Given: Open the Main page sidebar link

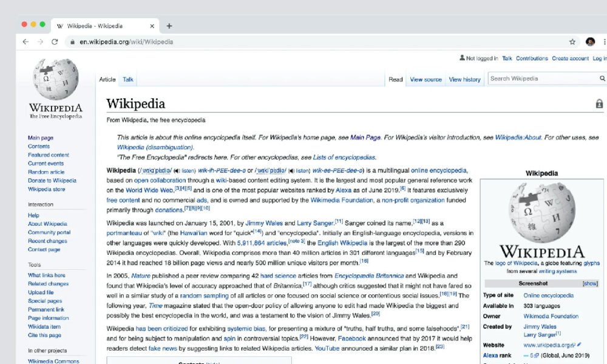Looking at the screenshot, I should coord(41,138).
